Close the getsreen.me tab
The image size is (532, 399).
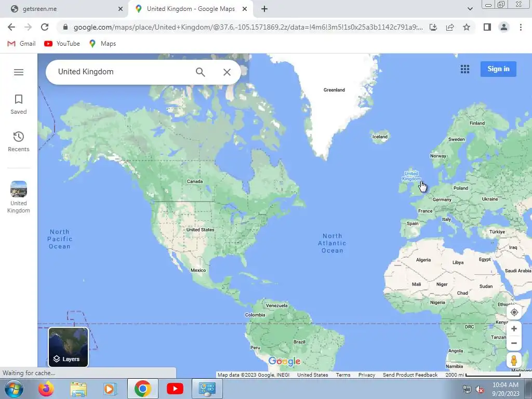pyautogui.click(x=121, y=9)
